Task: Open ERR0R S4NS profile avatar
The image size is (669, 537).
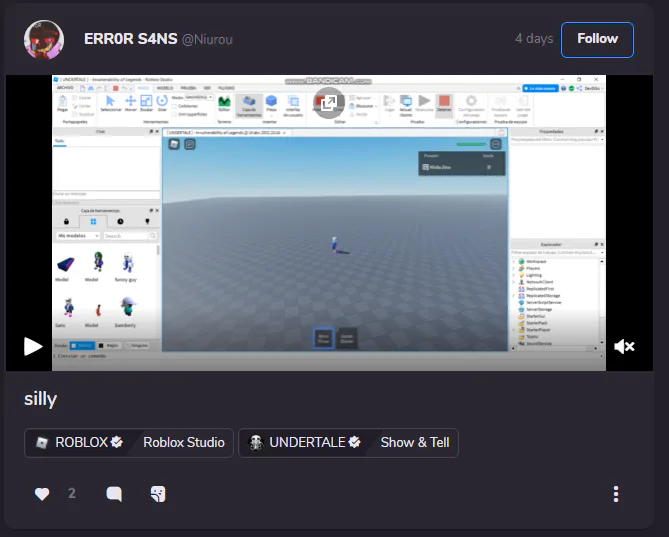Action: [x=44, y=39]
